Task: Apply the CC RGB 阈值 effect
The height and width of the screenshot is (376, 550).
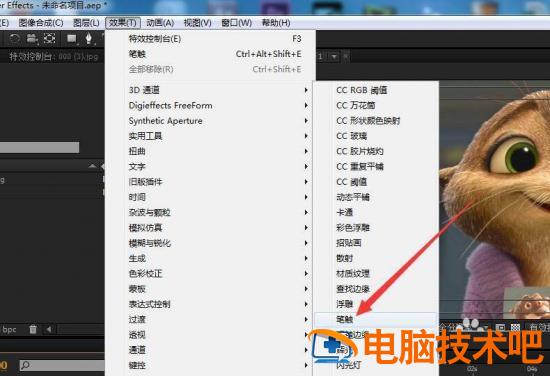Action: tap(376, 90)
